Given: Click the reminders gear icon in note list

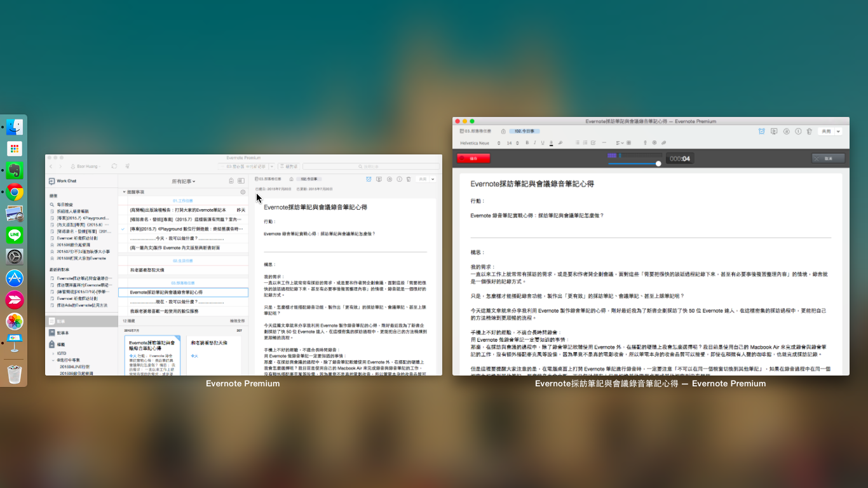Looking at the screenshot, I should 243,192.
